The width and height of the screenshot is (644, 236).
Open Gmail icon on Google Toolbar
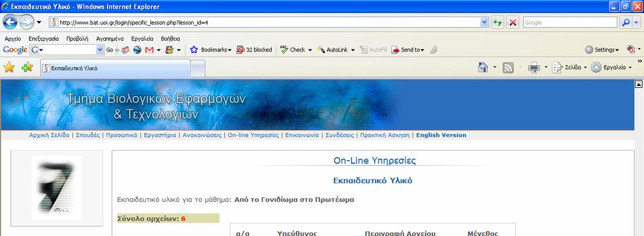click(150, 50)
